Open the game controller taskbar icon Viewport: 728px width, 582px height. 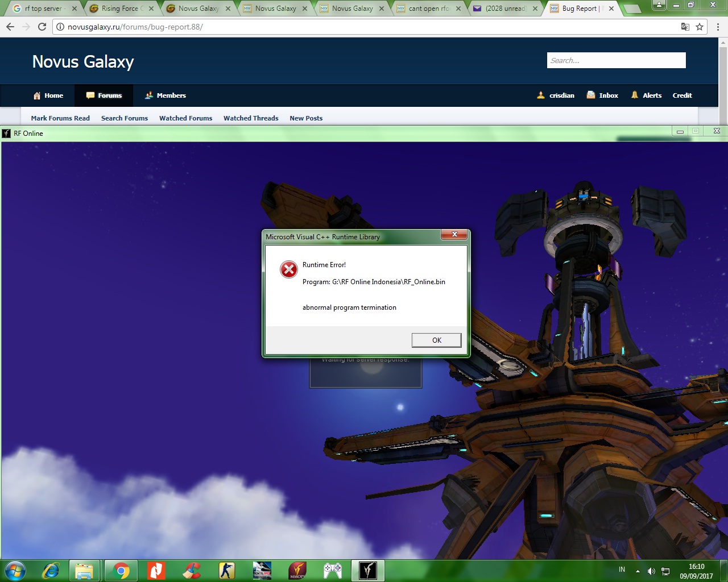point(333,571)
